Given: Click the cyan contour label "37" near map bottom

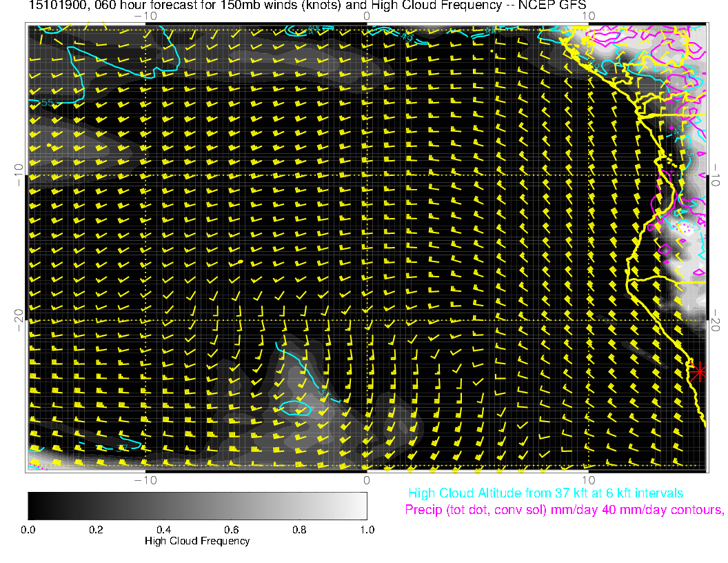Looking at the screenshot, I should tap(121, 448).
